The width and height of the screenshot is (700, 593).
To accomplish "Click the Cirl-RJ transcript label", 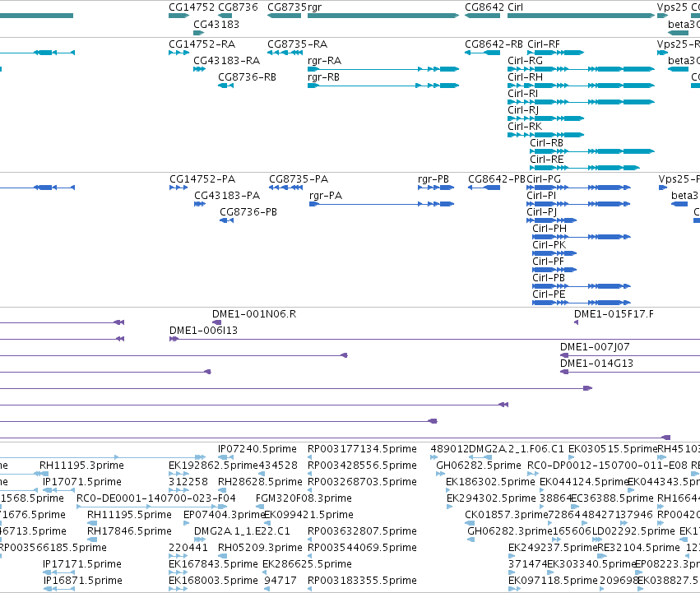I will (523, 110).
